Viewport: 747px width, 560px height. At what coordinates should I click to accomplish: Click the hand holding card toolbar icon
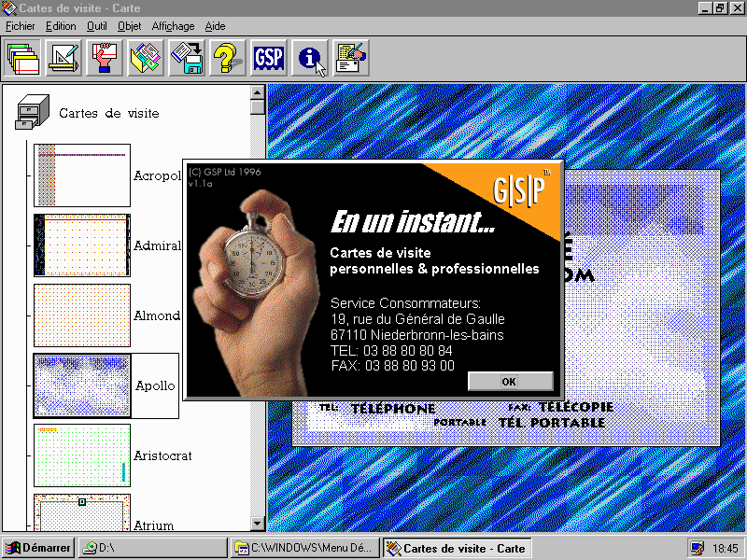pos(105,58)
